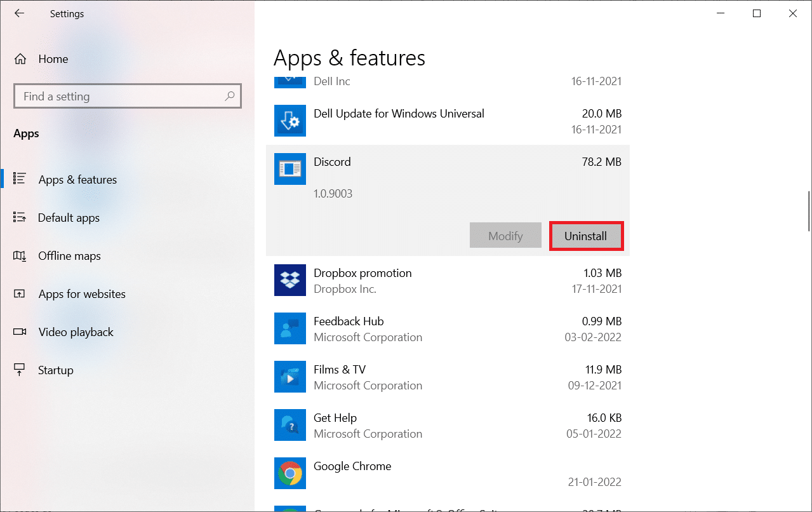Select the Google Chrome entry

click(x=448, y=473)
